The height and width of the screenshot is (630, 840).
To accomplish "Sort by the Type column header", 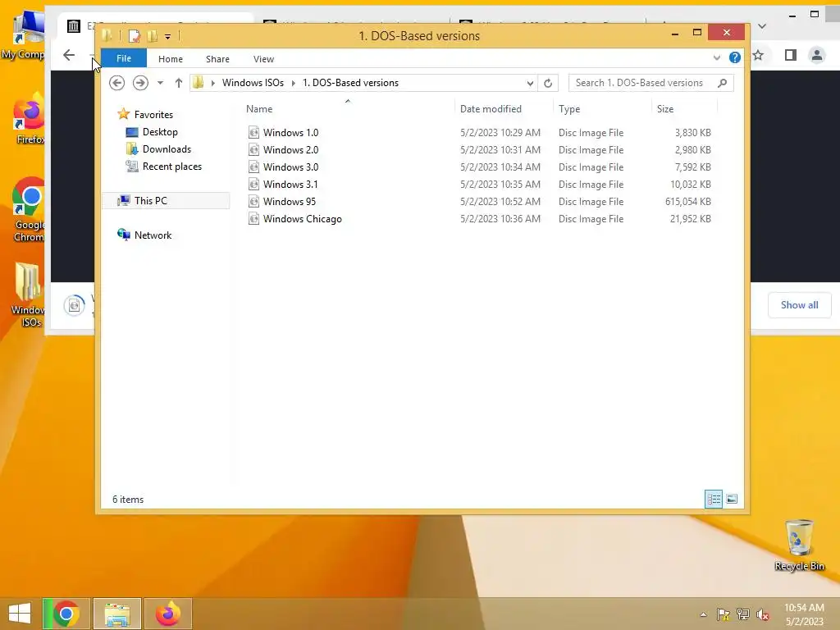I will (569, 109).
